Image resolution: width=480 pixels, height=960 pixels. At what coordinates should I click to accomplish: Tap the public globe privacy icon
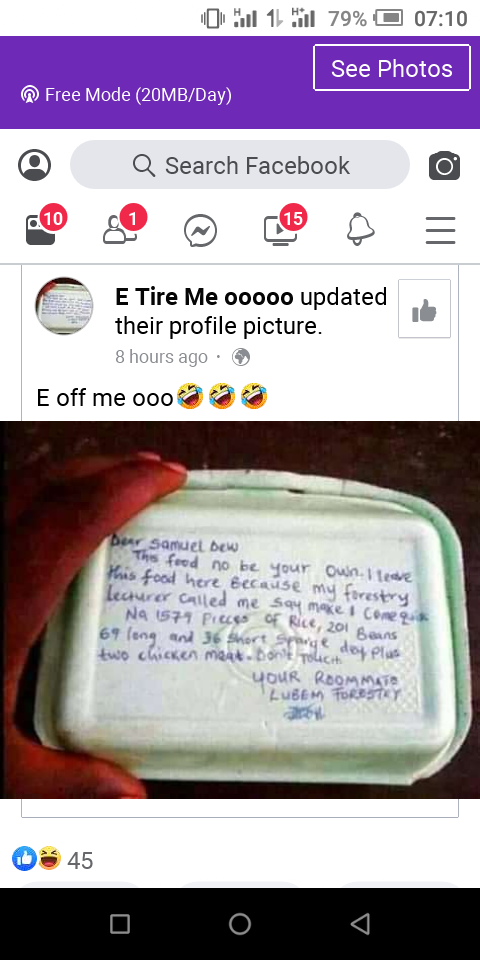[241, 357]
